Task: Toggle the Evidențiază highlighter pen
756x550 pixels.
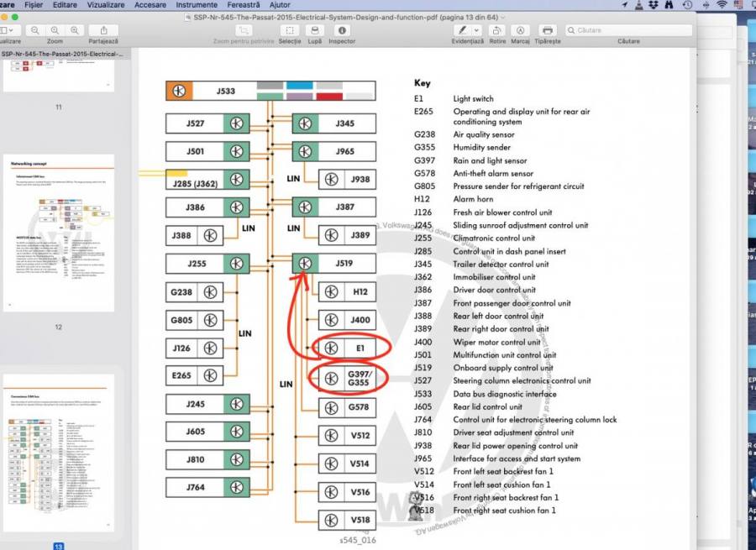Action: pos(461,30)
